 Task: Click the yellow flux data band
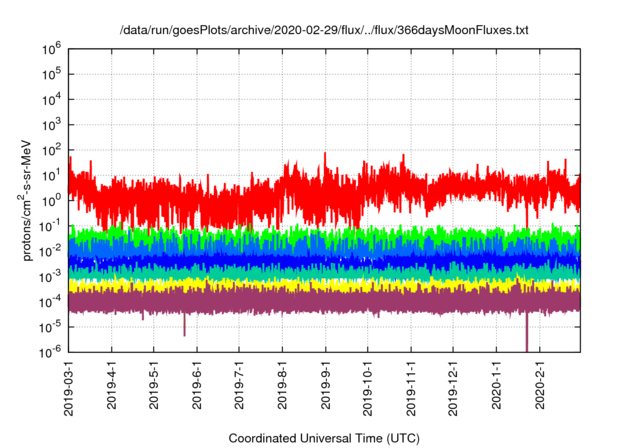tap(300, 285)
